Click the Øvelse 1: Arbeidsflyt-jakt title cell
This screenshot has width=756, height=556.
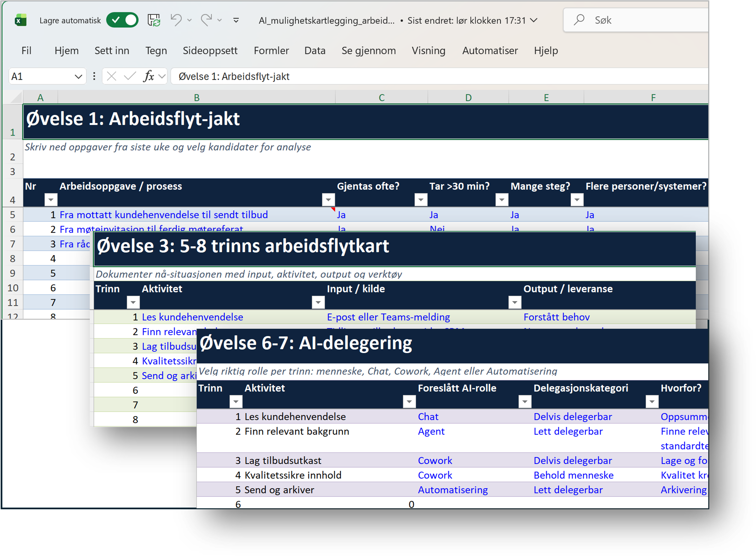click(365, 122)
